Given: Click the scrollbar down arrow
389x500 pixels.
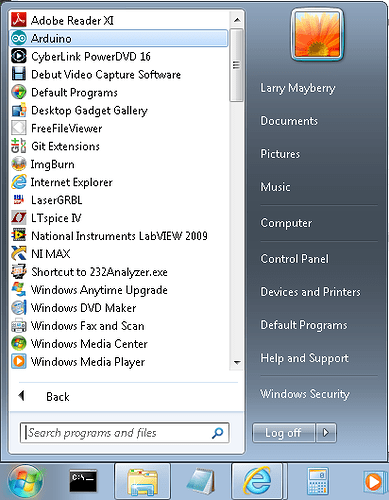Looking at the screenshot, I should pyautogui.click(x=237, y=362).
